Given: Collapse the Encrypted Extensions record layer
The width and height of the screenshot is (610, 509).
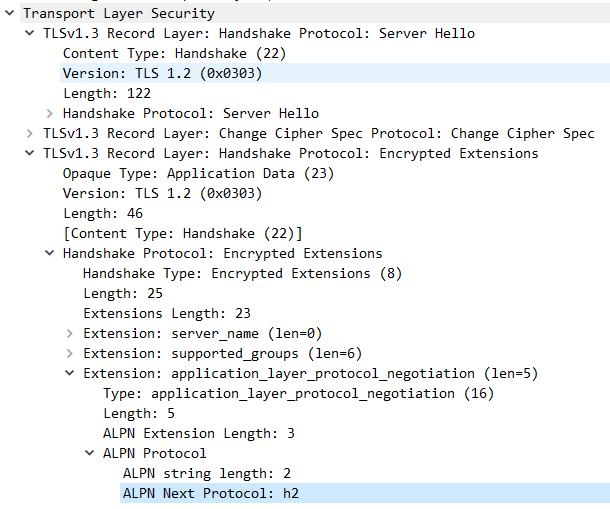Looking at the screenshot, I should 30,153.
